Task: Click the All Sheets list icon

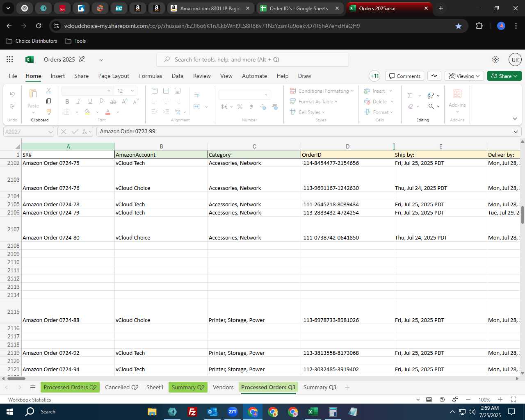Action: (x=33, y=387)
